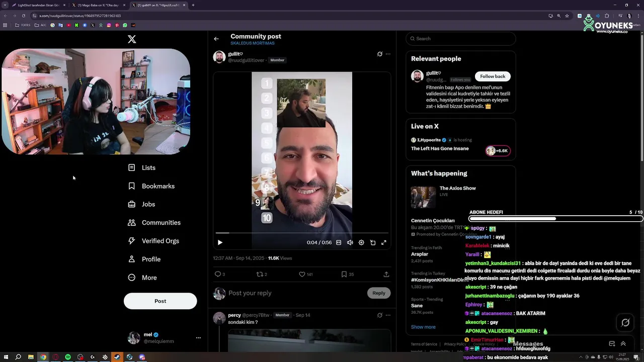Compose new message icon in Messages
Viewport: 644px width, 362px height.
pos(612,344)
